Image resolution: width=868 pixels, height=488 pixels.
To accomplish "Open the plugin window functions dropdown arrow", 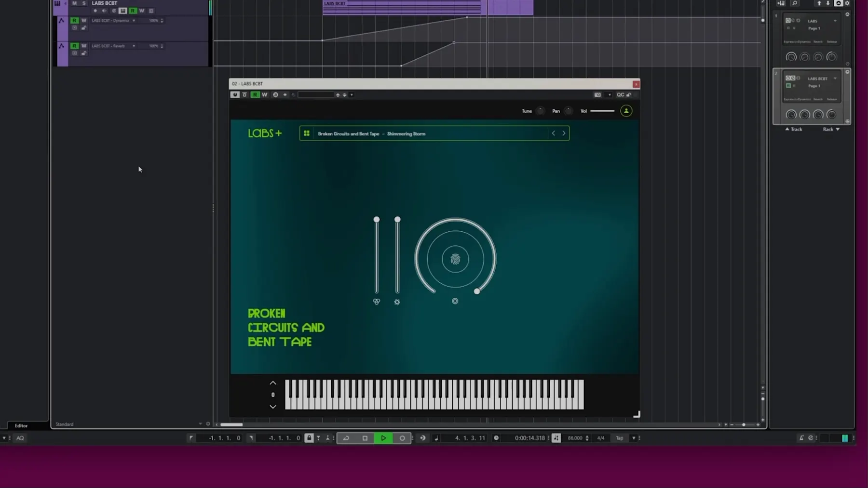I will point(610,95).
